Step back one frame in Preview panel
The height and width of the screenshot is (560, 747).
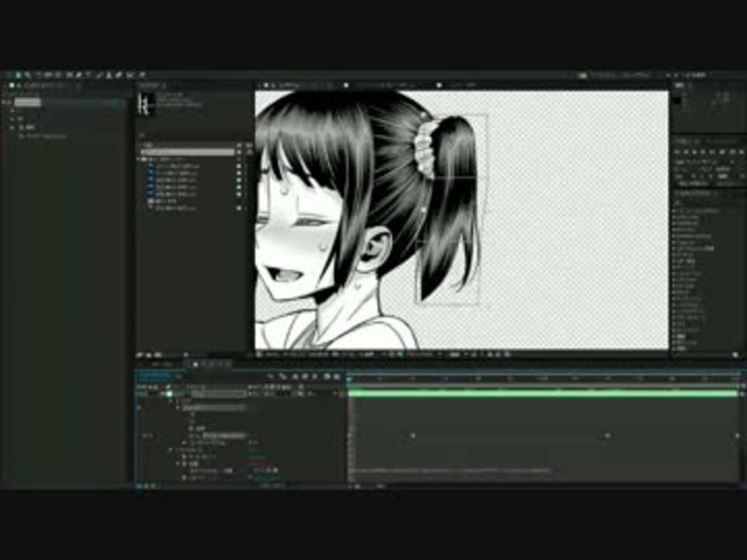[686, 152]
